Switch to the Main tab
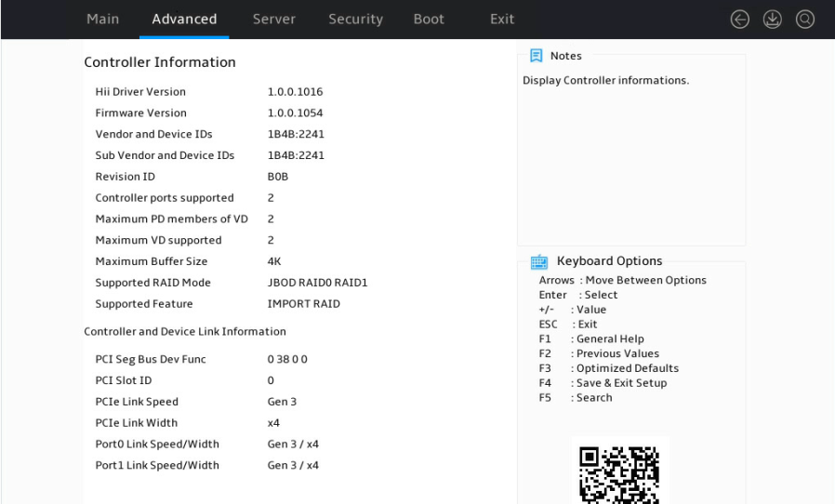 pos(103,20)
